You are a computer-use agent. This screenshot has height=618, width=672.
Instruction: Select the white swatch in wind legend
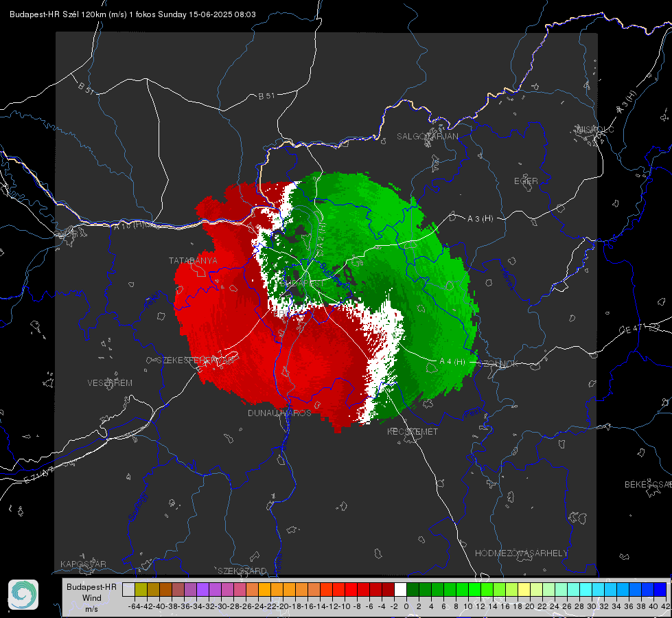click(x=400, y=589)
